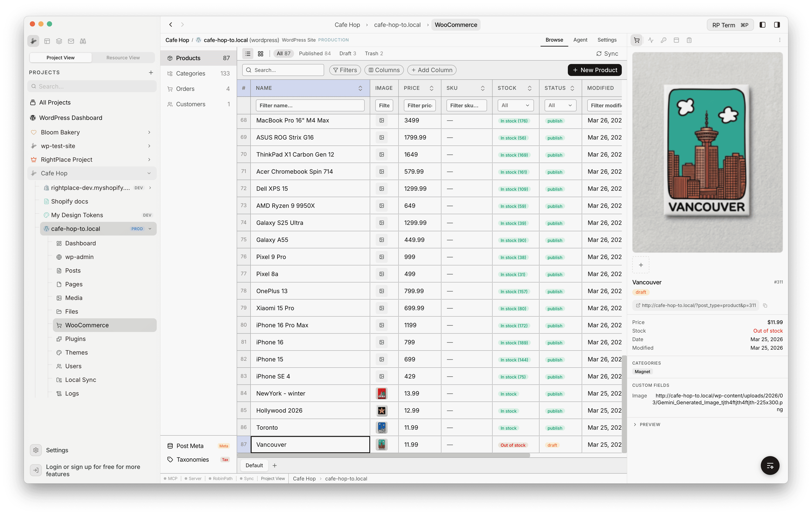
Task: Select the cart icon in right panel toolbar
Action: pyautogui.click(x=637, y=40)
